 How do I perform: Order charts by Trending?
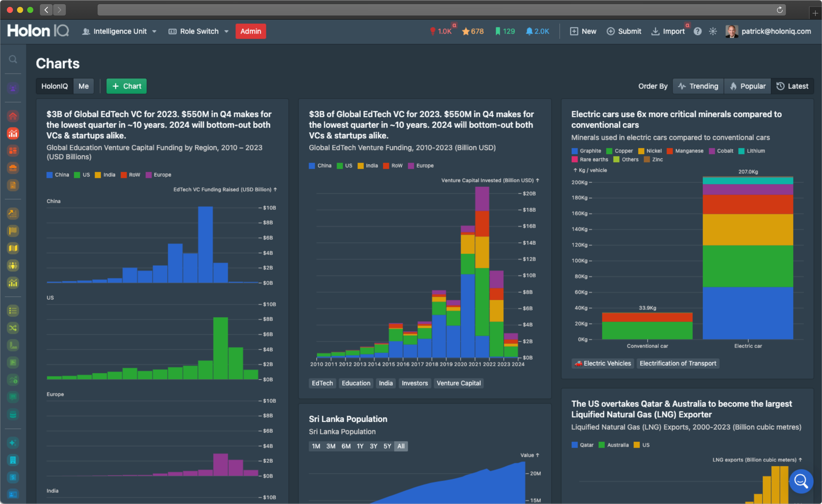point(698,86)
